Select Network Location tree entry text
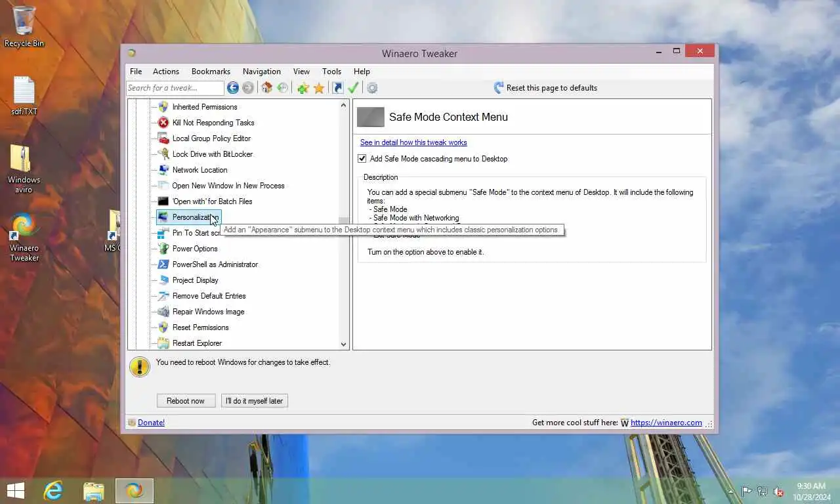840x504 pixels. [199, 170]
